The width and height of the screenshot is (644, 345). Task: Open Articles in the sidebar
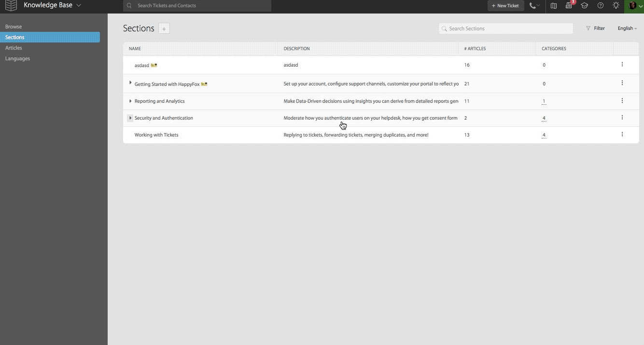pos(14,48)
